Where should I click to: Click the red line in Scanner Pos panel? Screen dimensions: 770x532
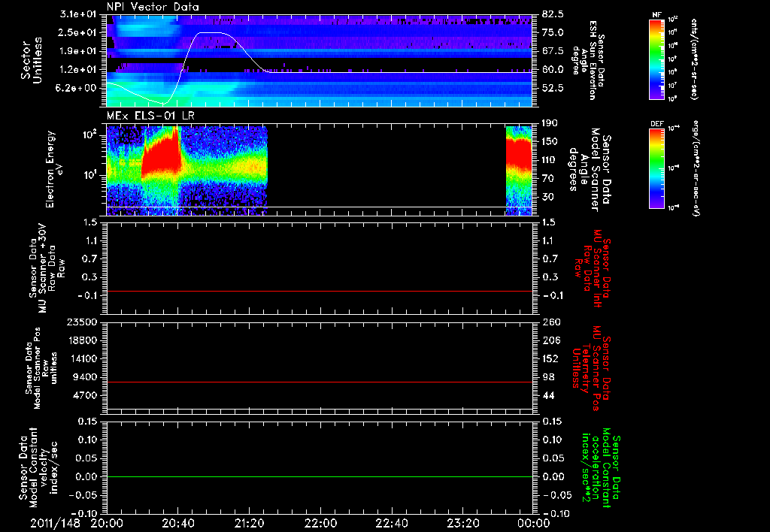(319, 382)
